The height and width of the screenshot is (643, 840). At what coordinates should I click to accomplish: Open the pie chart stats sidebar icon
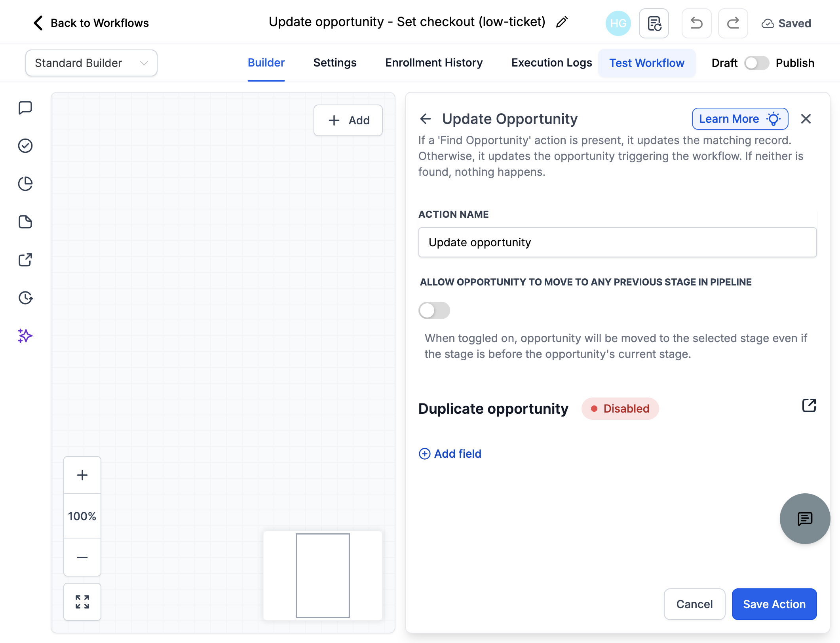(25, 184)
